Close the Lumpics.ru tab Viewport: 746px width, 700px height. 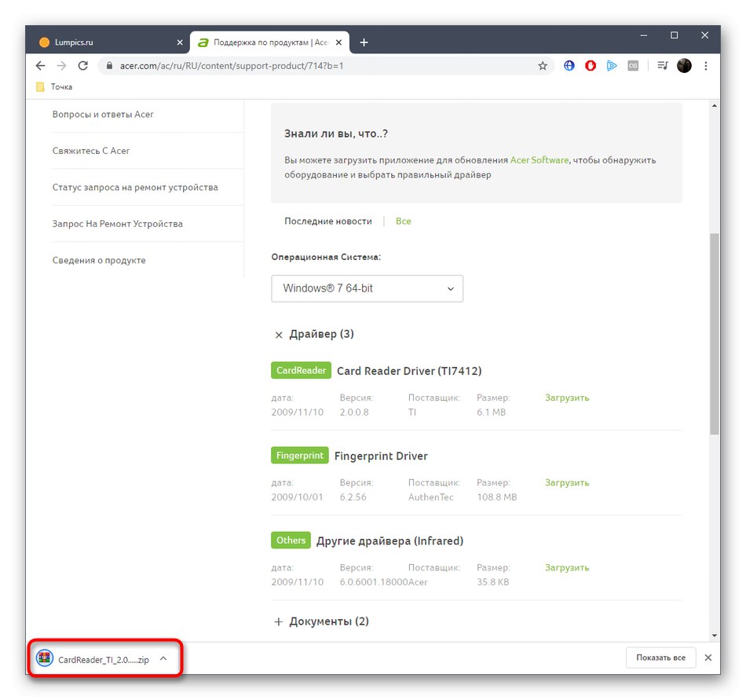point(180,42)
